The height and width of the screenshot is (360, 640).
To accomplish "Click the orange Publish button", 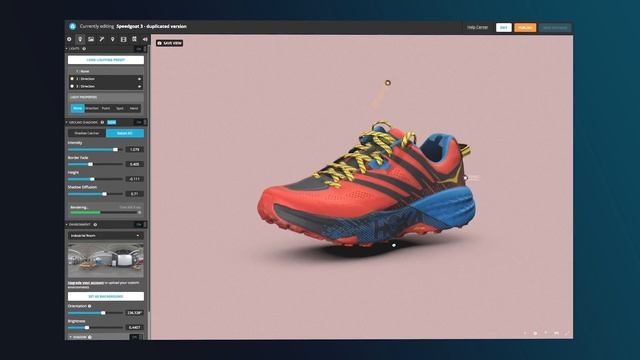I will coord(525,27).
